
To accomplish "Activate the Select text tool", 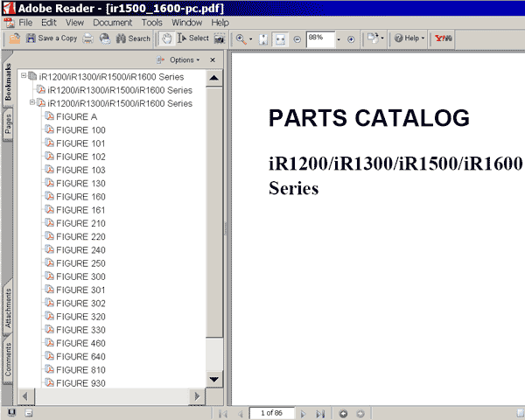I will pyautogui.click(x=193, y=38).
